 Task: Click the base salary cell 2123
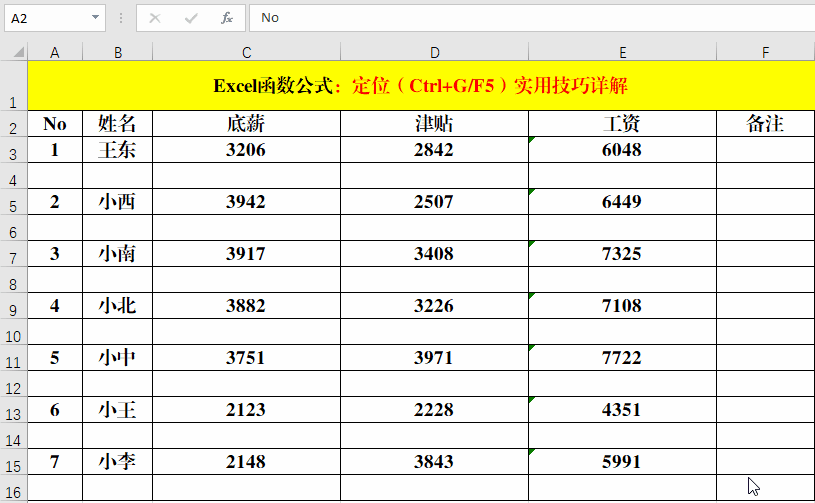click(x=246, y=409)
